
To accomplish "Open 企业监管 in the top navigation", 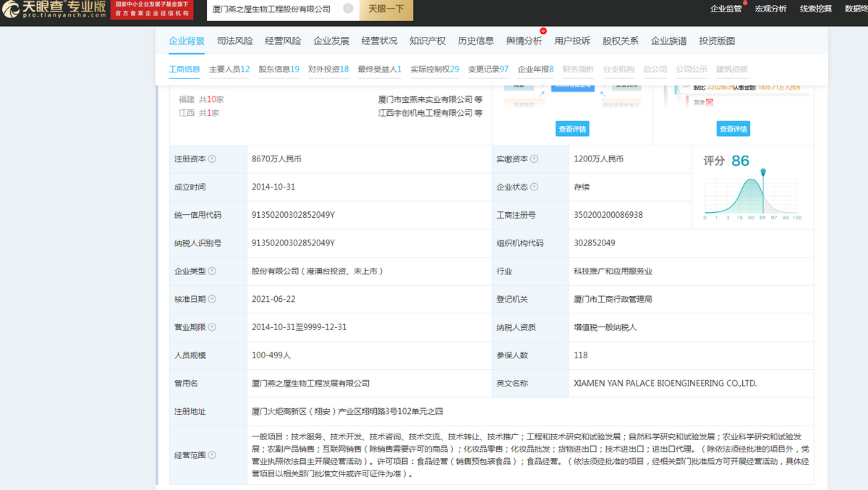I will 726,9.
